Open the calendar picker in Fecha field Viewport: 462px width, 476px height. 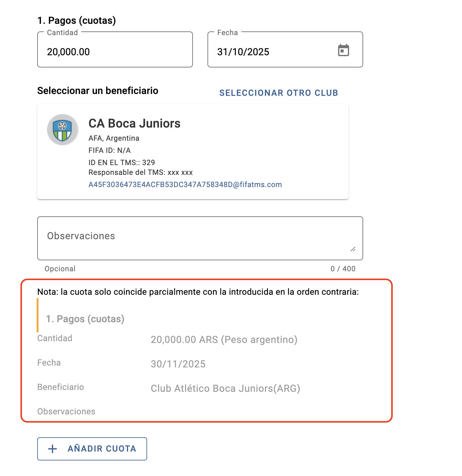click(343, 50)
